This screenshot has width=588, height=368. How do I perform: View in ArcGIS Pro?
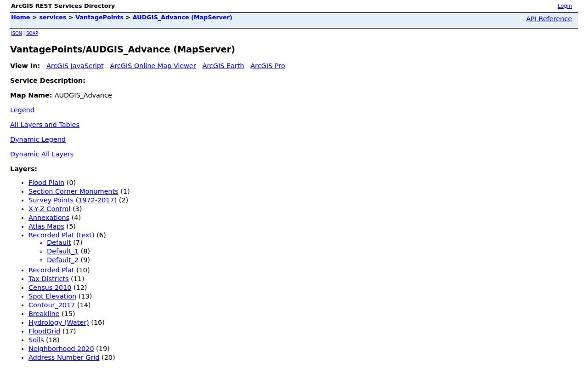pos(268,66)
